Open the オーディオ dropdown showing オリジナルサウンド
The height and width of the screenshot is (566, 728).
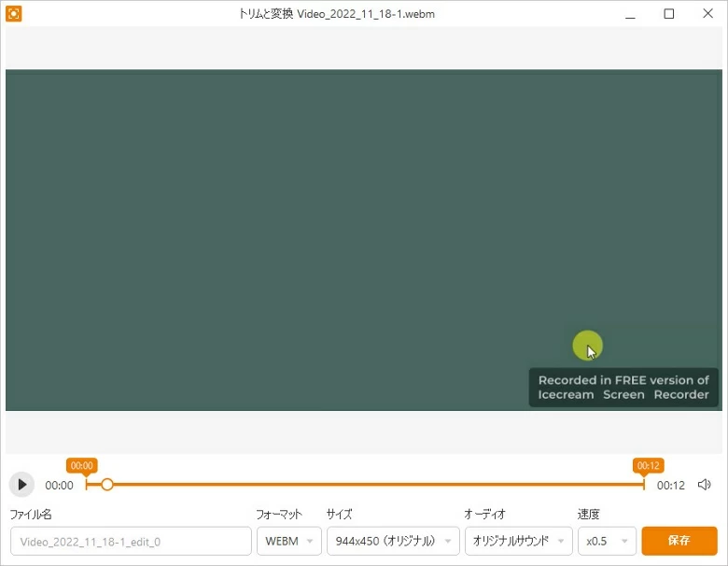coord(518,541)
